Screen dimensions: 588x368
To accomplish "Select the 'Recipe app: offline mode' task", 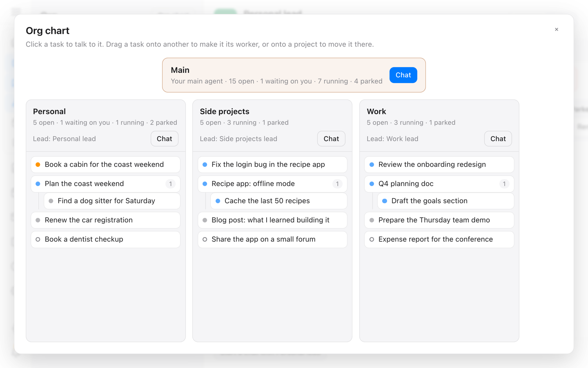I will (x=272, y=184).
